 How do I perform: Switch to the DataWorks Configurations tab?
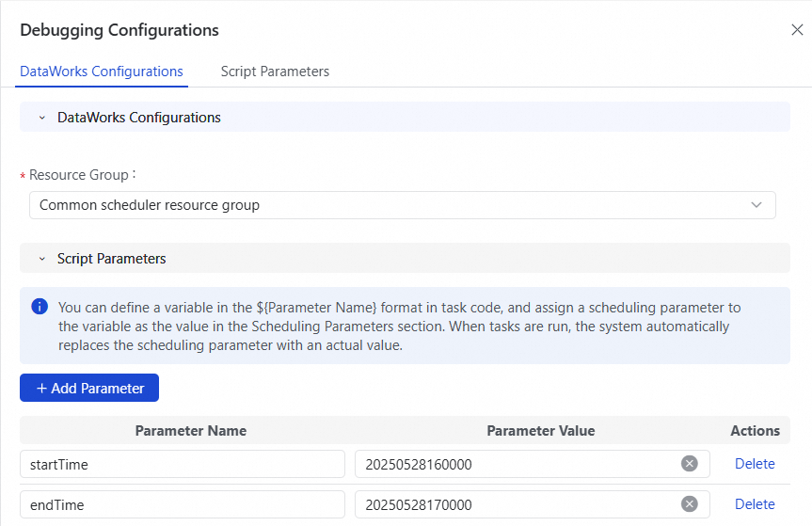(102, 72)
